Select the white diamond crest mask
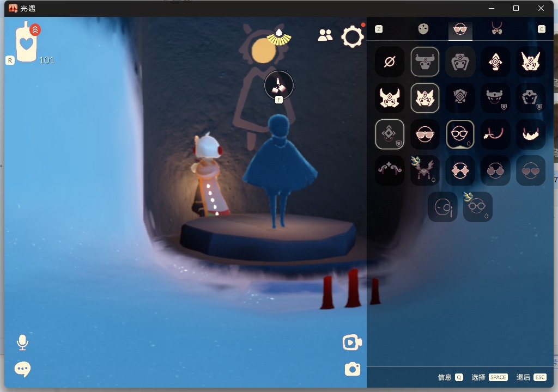 coord(495,62)
